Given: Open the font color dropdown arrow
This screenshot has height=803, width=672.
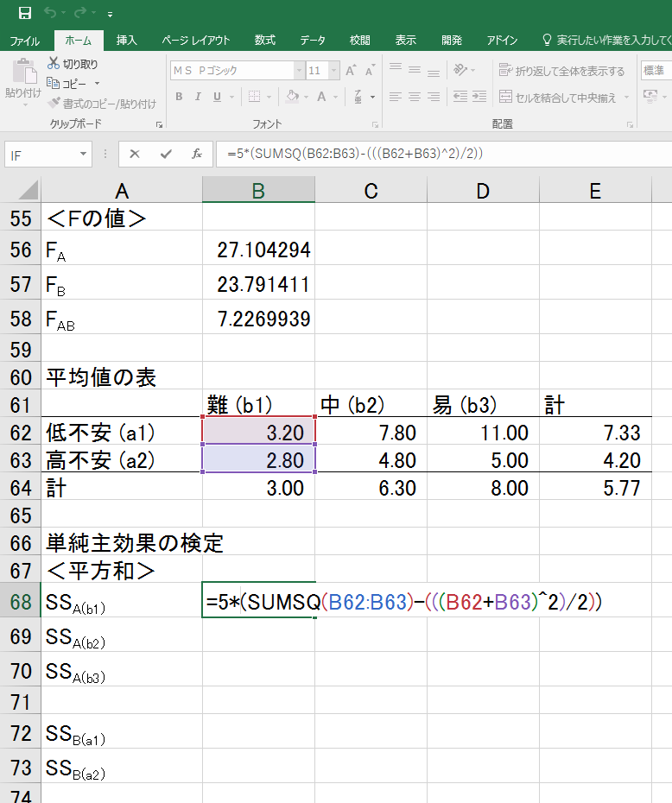Looking at the screenshot, I should 335,97.
